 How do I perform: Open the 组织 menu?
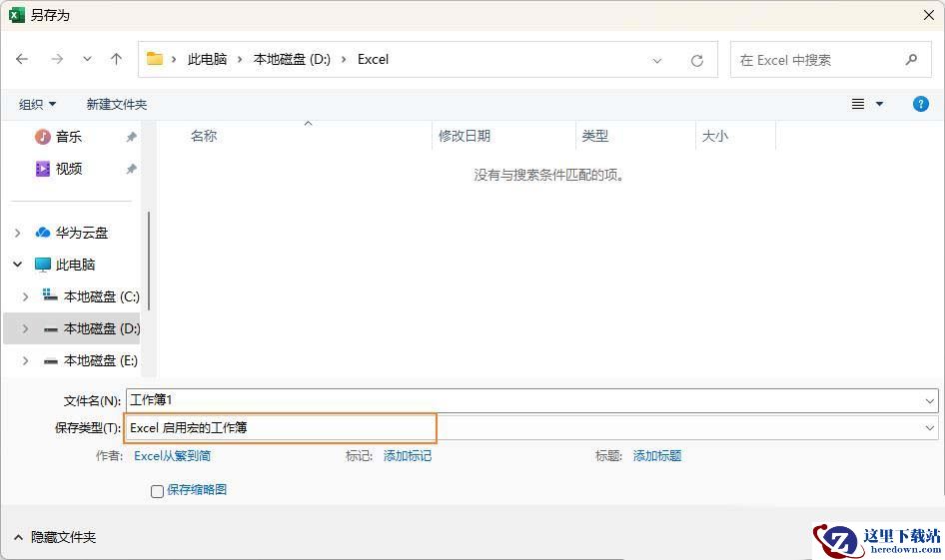(x=37, y=104)
